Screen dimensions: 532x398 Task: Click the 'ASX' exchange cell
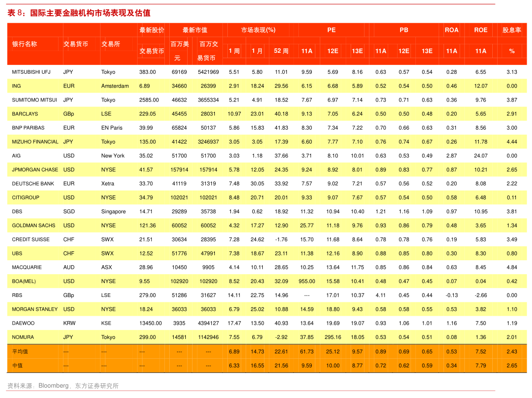[107, 267]
